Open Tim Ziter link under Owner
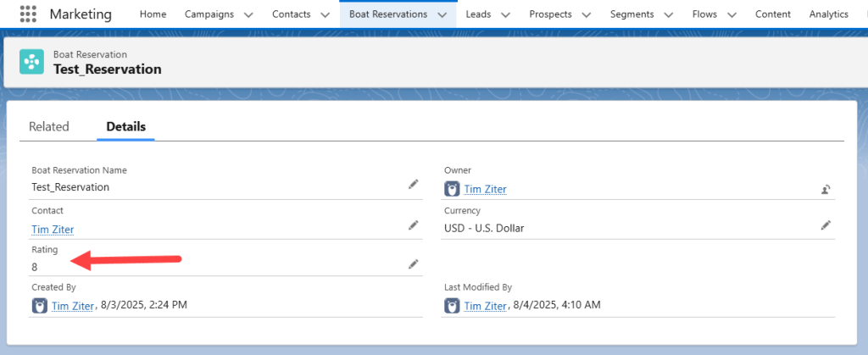The width and height of the screenshot is (868, 355). pyautogui.click(x=485, y=189)
